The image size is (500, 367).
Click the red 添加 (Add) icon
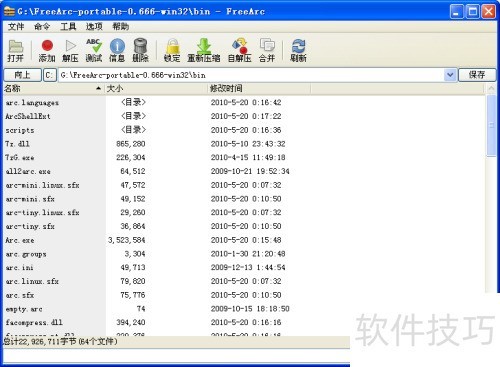pos(47,50)
